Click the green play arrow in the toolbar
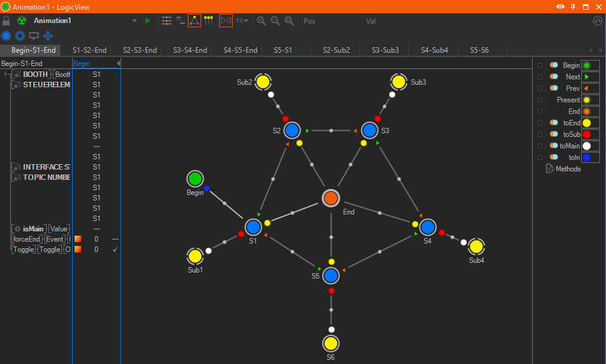 [x=148, y=21]
